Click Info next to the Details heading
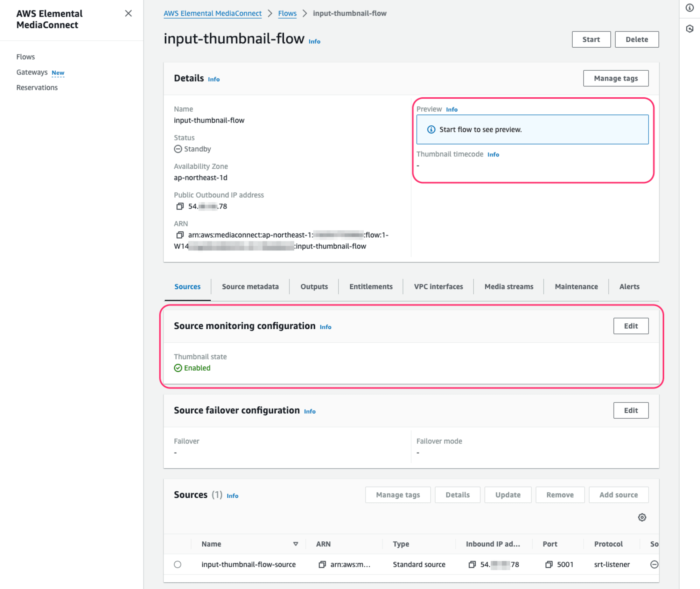The width and height of the screenshot is (700, 589). (214, 79)
